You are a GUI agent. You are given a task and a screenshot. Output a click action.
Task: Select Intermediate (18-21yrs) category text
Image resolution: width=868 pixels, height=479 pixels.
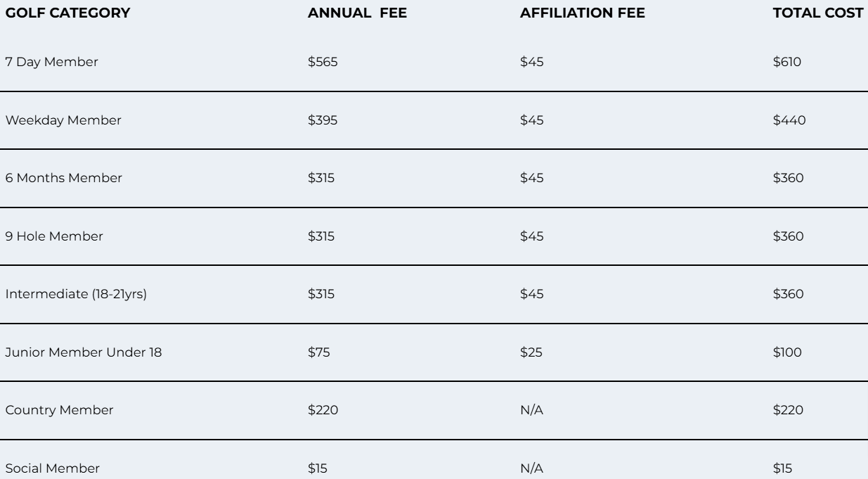click(x=76, y=294)
